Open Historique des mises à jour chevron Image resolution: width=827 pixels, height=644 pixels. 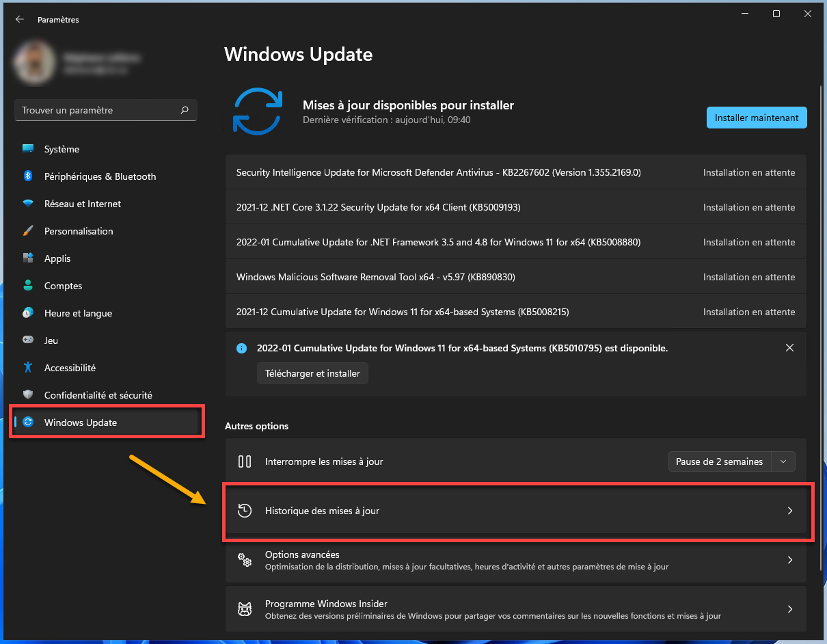790,511
